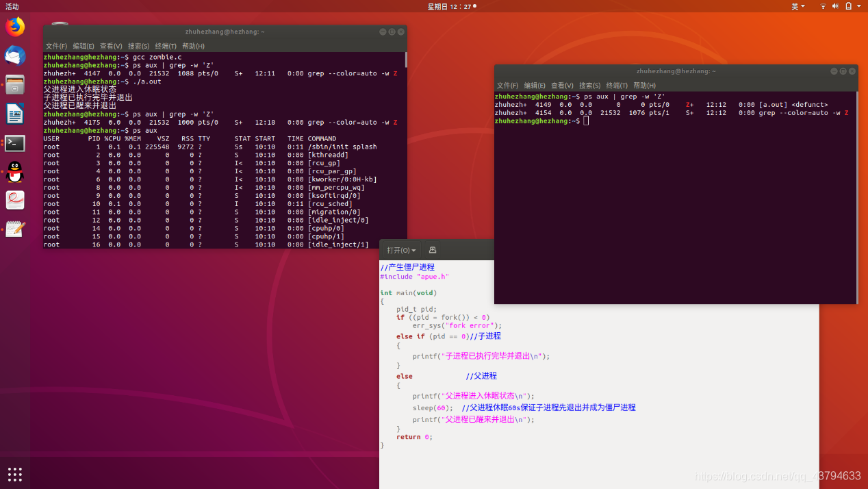Open the Text Editor dock icon

[15, 229]
